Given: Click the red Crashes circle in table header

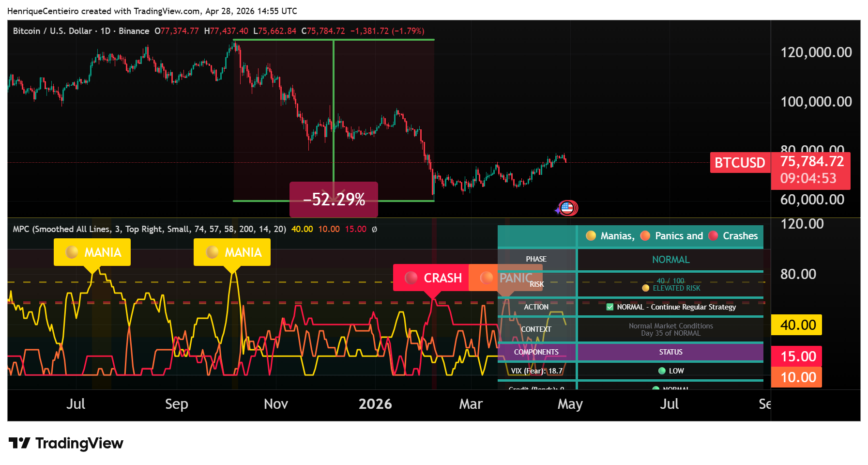Looking at the screenshot, I should tap(713, 236).
